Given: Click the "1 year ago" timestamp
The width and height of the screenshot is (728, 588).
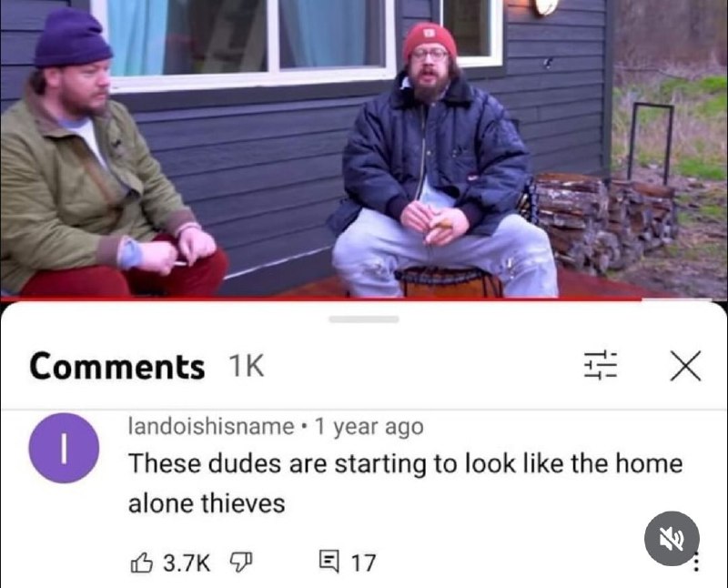Looking at the screenshot, I should coord(369,426).
